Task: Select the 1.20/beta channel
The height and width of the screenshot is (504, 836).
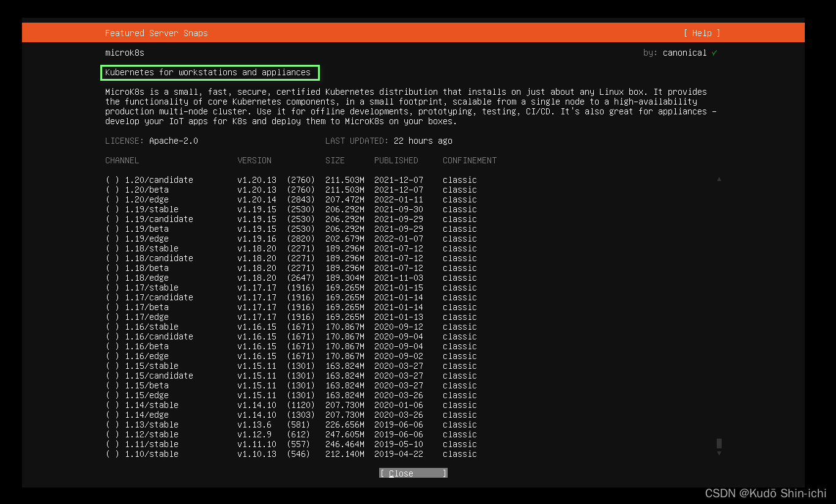Action: click(291, 190)
